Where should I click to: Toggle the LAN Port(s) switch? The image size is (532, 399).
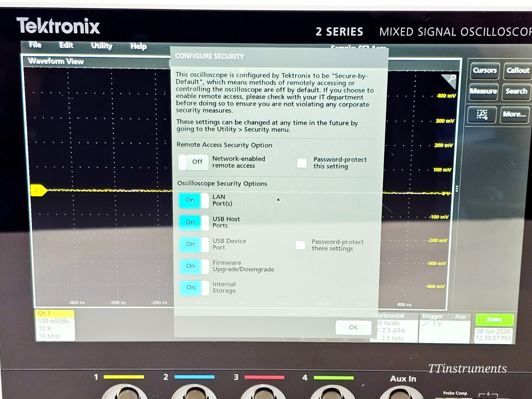194,200
